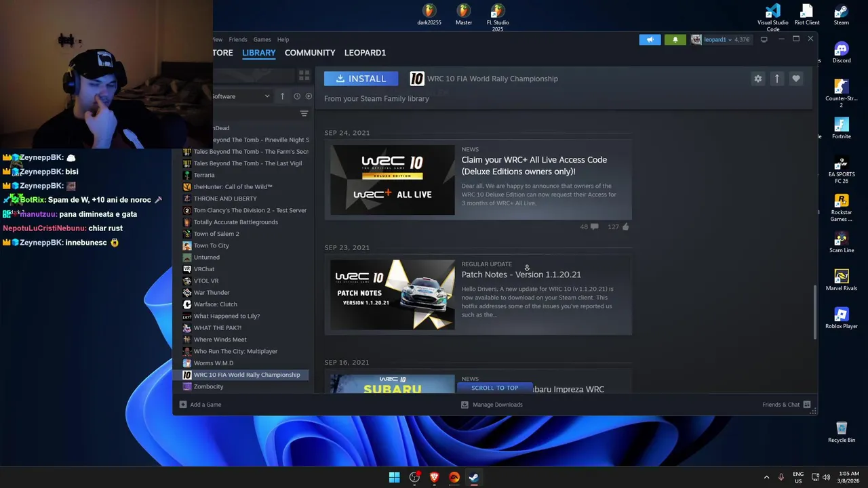868x488 pixels.
Task: Click the wallet balance 4,37€
Action: point(742,39)
